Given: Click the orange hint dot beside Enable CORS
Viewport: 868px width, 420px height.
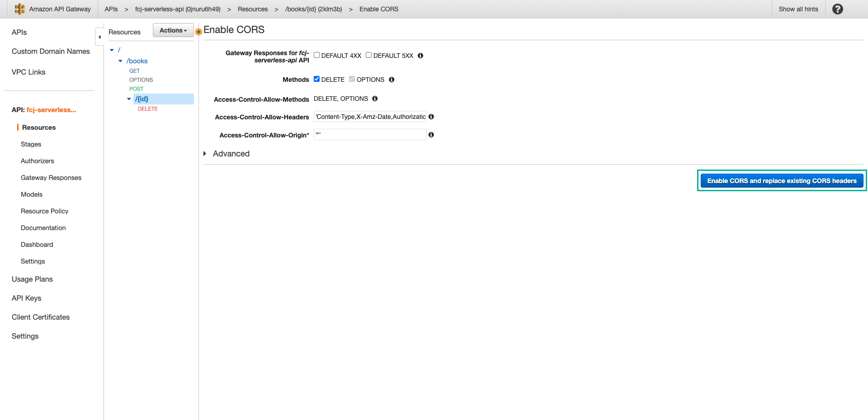Looking at the screenshot, I should coord(198,32).
